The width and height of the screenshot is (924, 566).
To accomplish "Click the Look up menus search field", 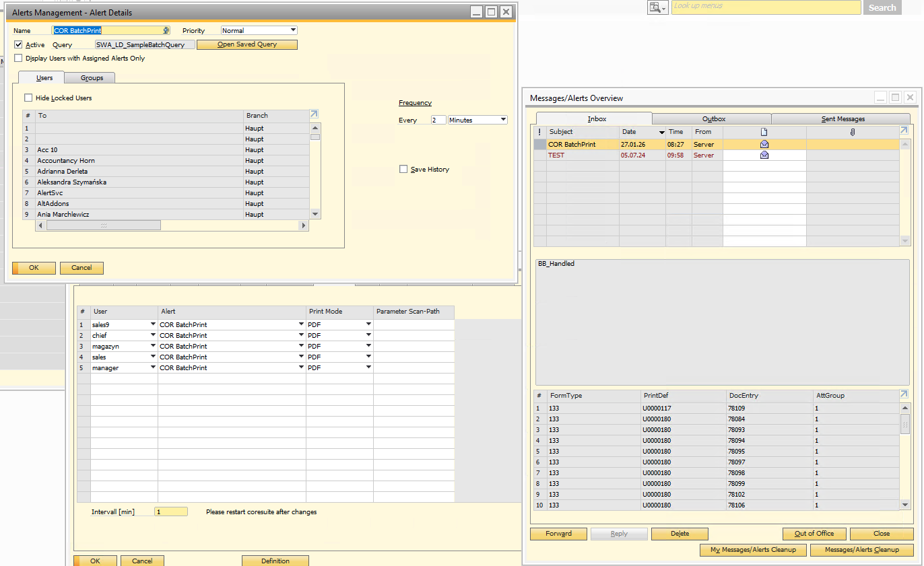I will click(766, 7).
